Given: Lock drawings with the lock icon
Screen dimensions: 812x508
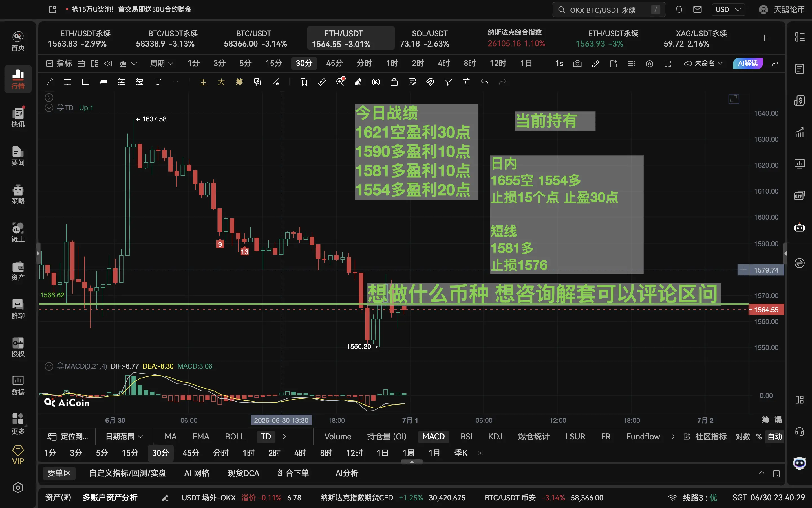Looking at the screenshot, I should pos(394,82).
